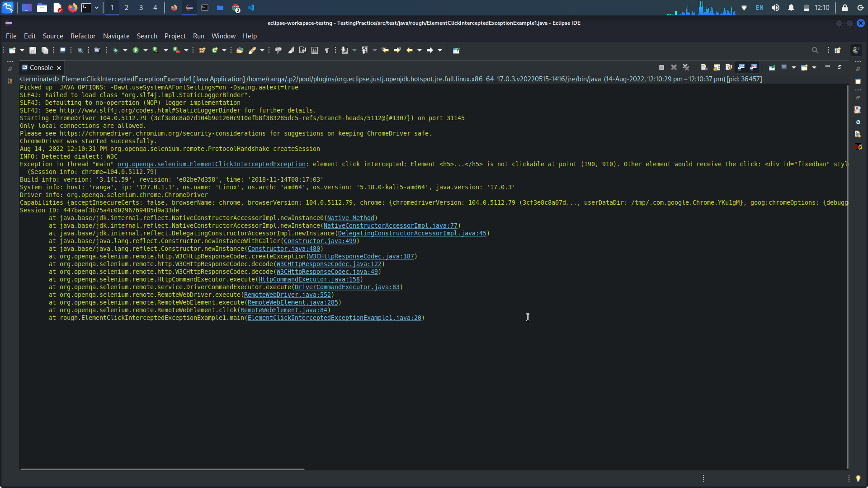Toggle Word Wrap in console toolbar

(729, 67)
